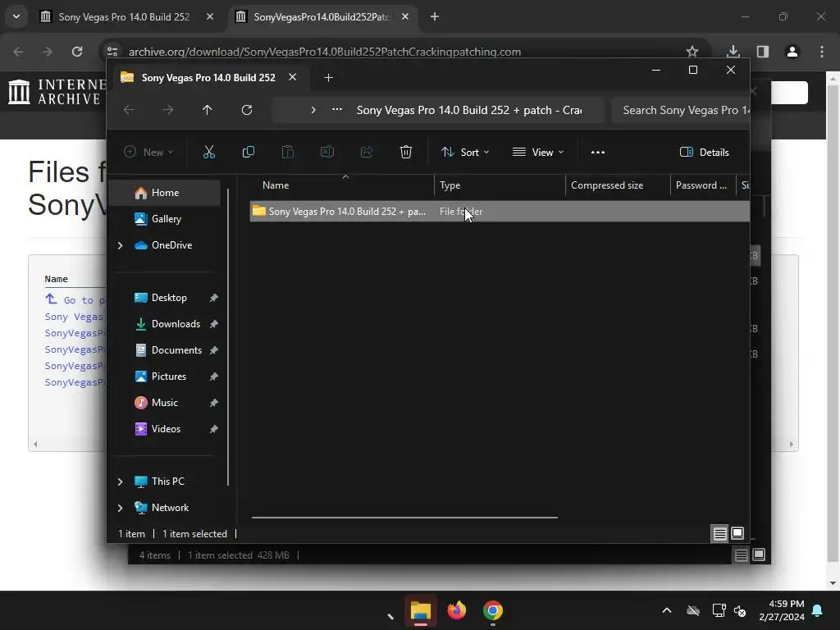
Task: Click the Rename icon in Explorer toolbar
Action: (326, 152)
